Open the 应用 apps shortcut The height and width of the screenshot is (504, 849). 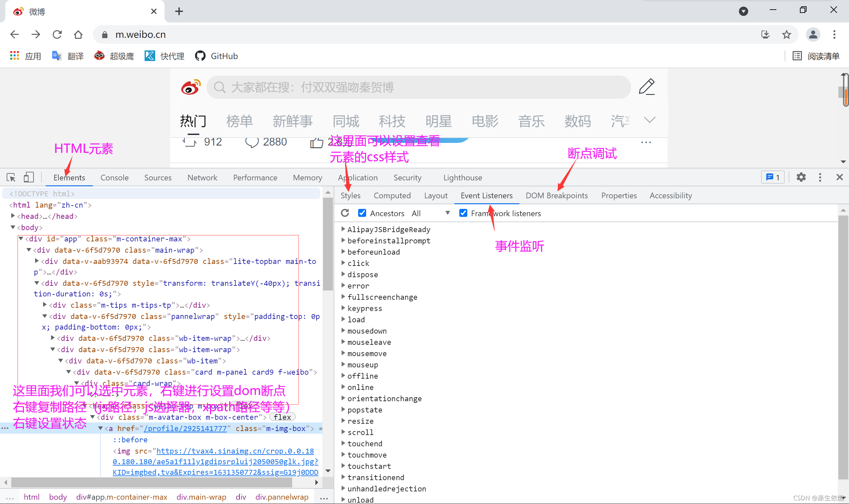[x=26, y=56]
